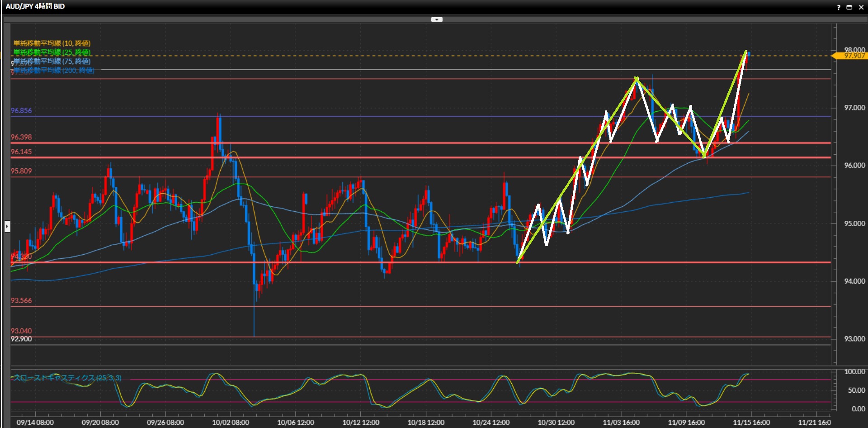The image size is (868, 428).
Task: Select the purple 96.856 horizontal line label
Action: point(21,110)
